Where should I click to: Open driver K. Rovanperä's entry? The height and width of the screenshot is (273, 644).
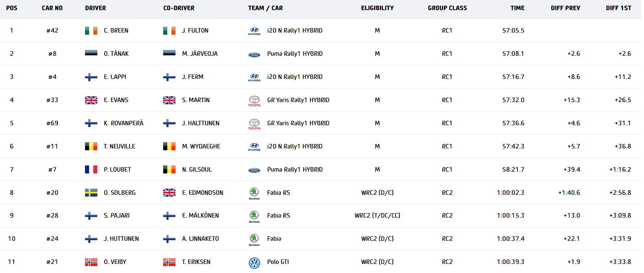[x=123, y=123]
